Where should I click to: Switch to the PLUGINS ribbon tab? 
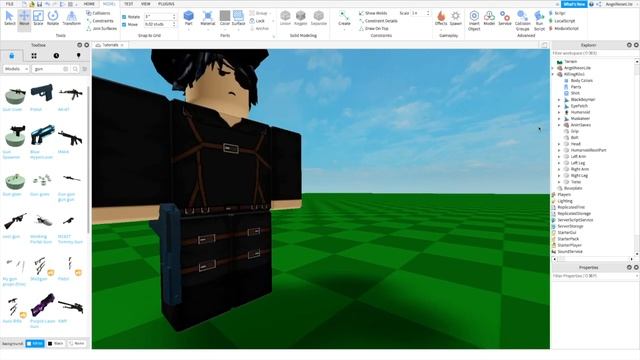pos(166,4)
